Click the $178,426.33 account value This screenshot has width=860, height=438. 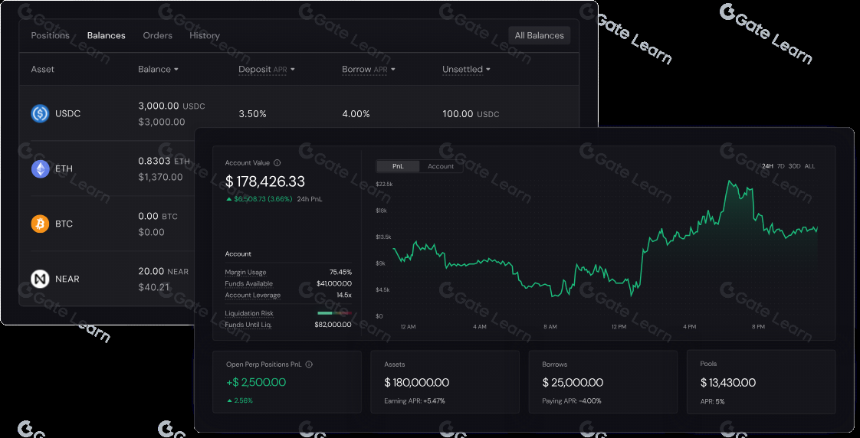[x=265, y=181]
